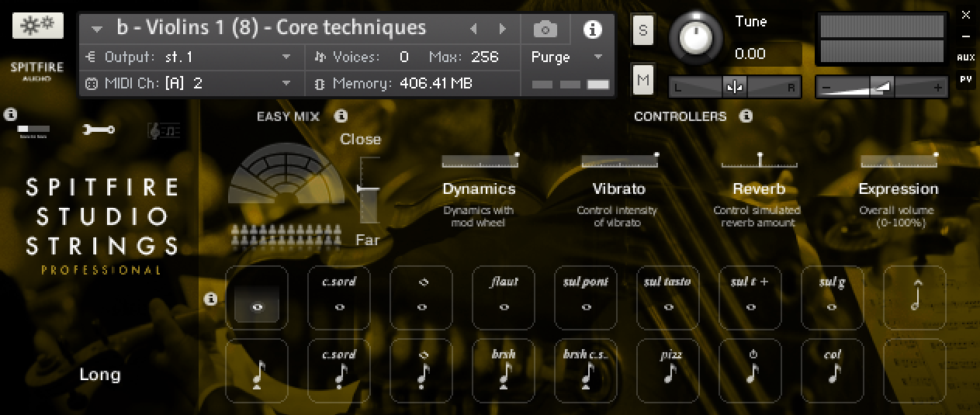Go to previous instrument arrow
This screenshot has width=980, height=415.
click(473, 29)
